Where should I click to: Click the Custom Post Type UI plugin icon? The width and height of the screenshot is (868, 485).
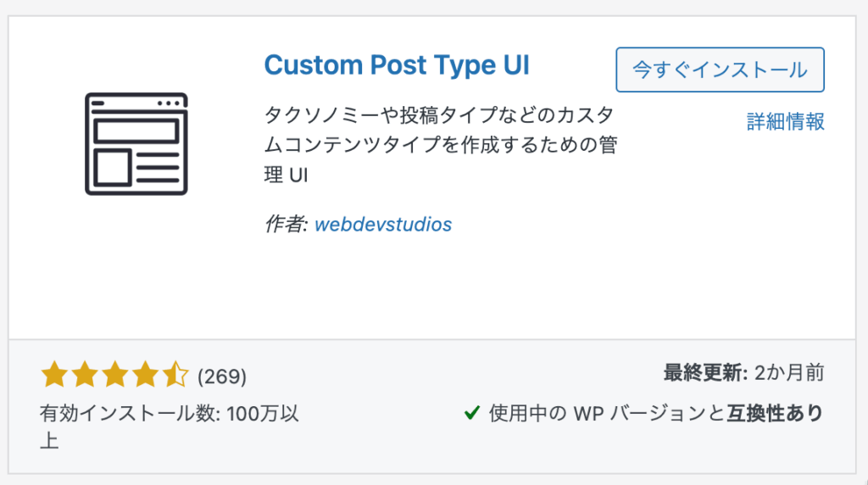pos(136,144)
